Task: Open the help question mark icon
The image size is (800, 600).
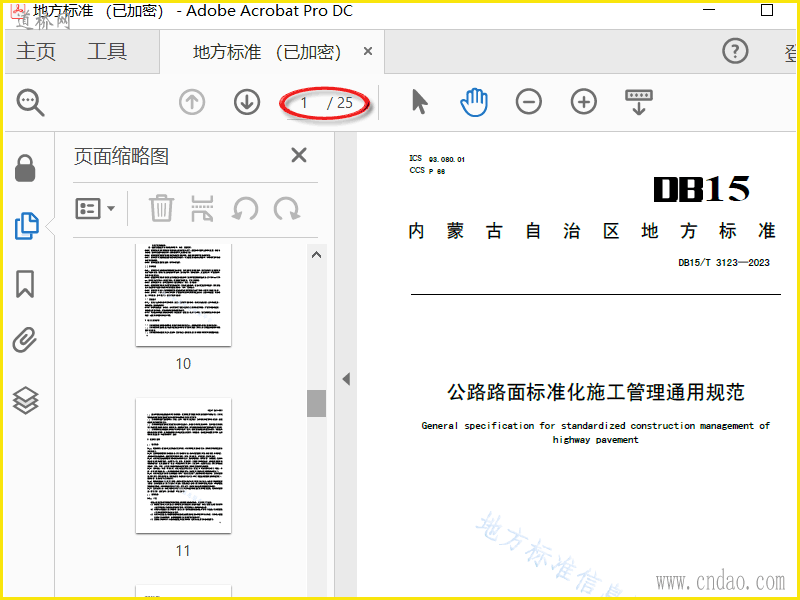Action: [x=735, y=51]
